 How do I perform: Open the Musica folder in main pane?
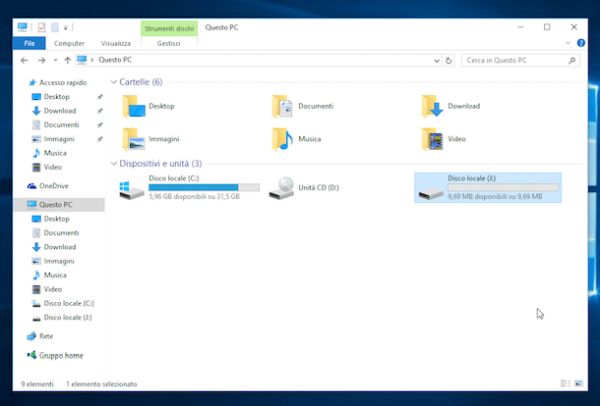click(x=283, y=138)
